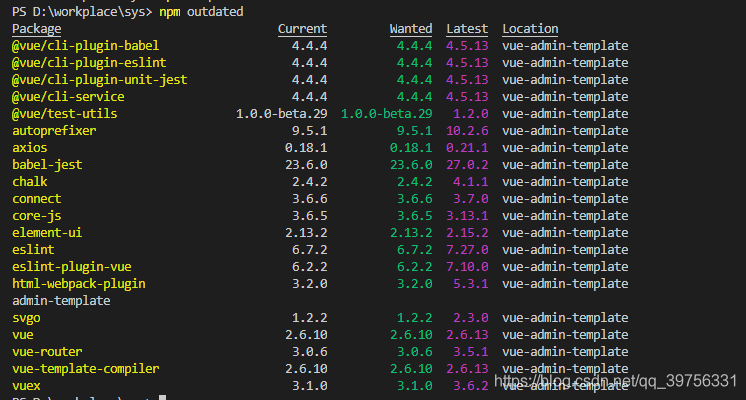746x400 pixels.
Task: Click current version 0.18.1 of axios
Action: 306,147
